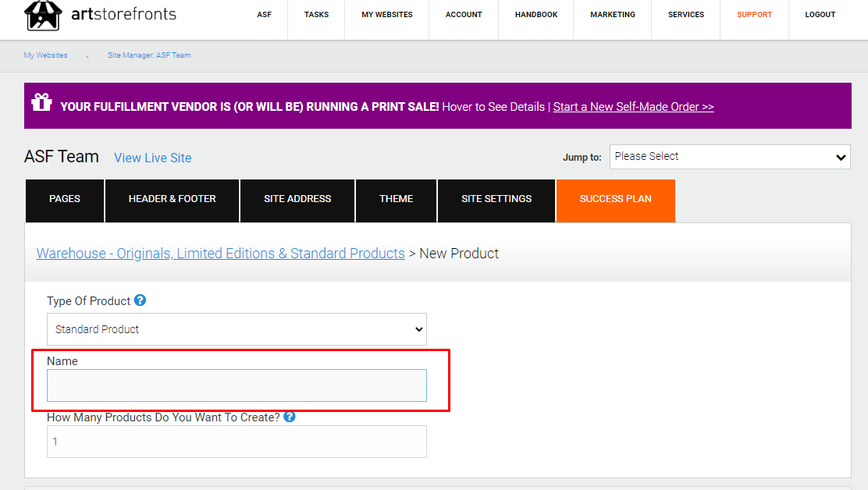Click Start a New Self-Made Order link
This screenshot has width=868, height=490.
[633, 107]
